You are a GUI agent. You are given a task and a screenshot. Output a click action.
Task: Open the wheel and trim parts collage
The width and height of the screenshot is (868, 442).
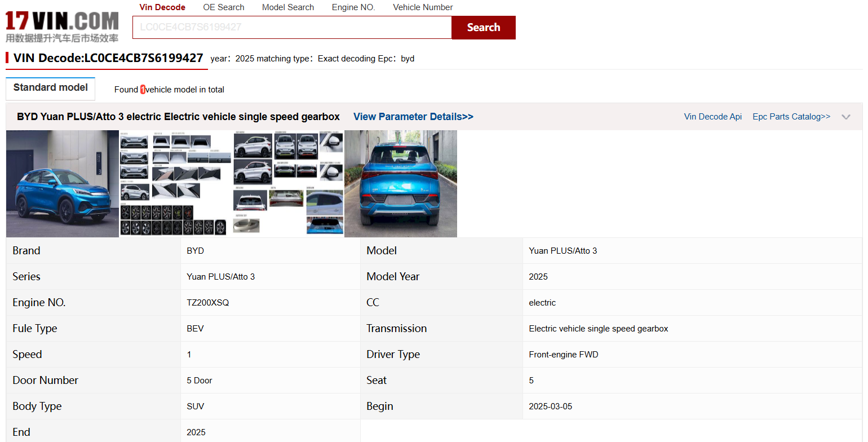(175, 184)
